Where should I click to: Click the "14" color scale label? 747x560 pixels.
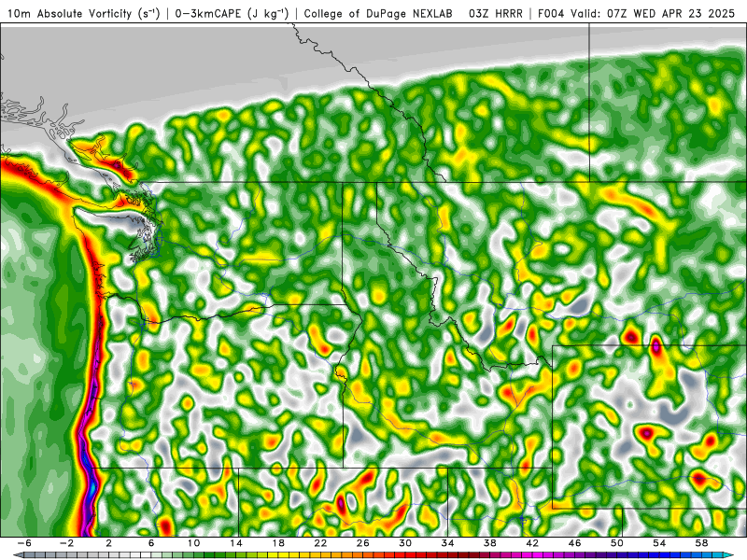tap(236, 543)
